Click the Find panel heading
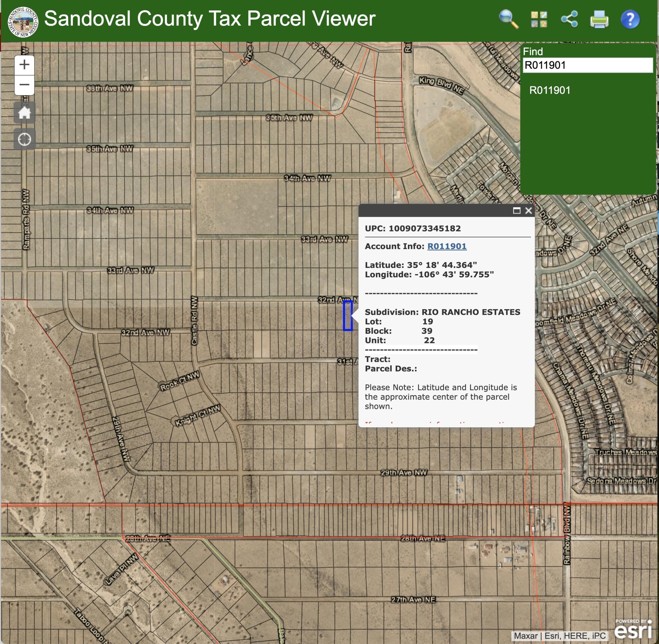The height and width of the screenshot is (644, 659). (533, 51)
